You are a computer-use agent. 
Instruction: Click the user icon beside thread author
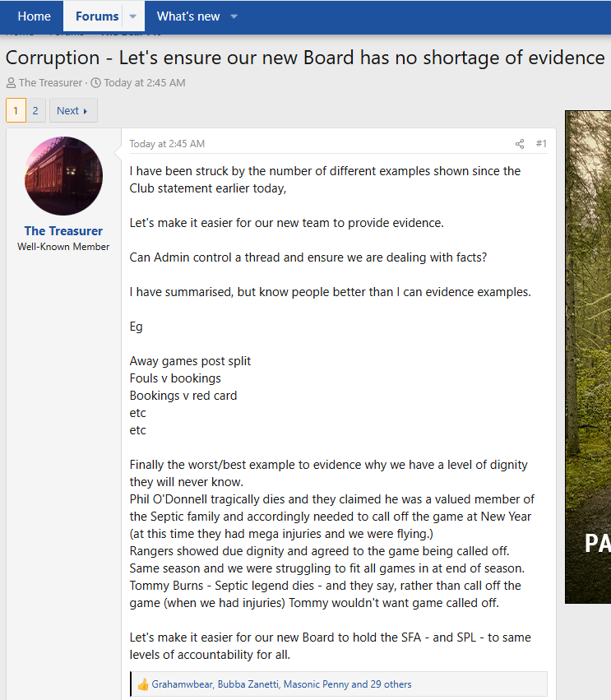tap(11, 83)
